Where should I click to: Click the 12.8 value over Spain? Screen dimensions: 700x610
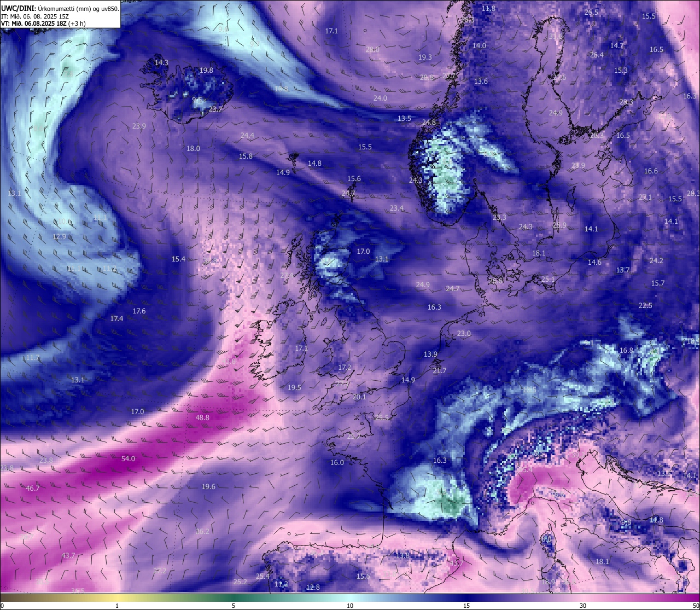coord(313,588)
